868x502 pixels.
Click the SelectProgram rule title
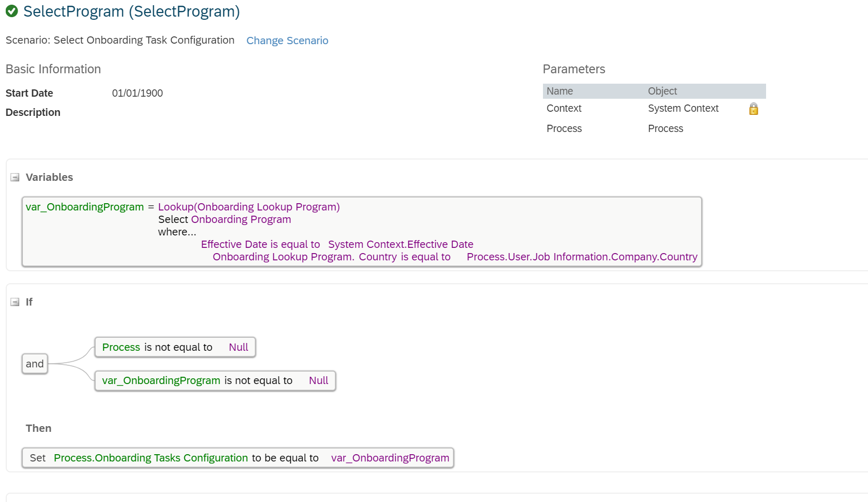coord(132,11)
